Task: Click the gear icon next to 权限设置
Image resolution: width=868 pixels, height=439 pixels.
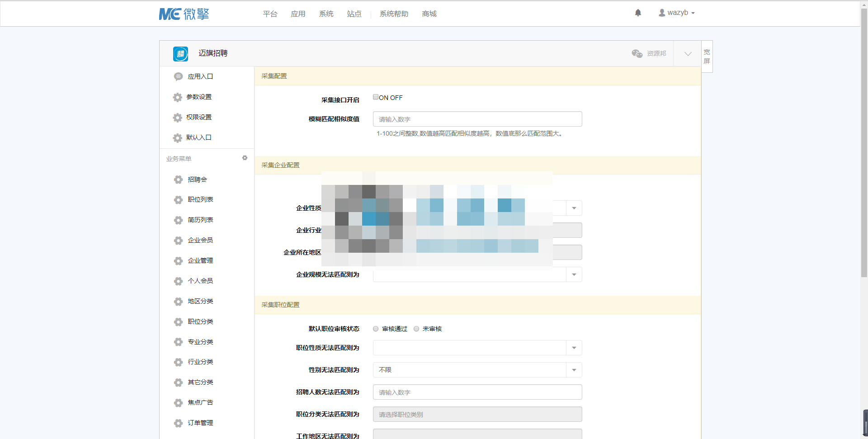Action: pyautogui.click(x=178, y=118)
